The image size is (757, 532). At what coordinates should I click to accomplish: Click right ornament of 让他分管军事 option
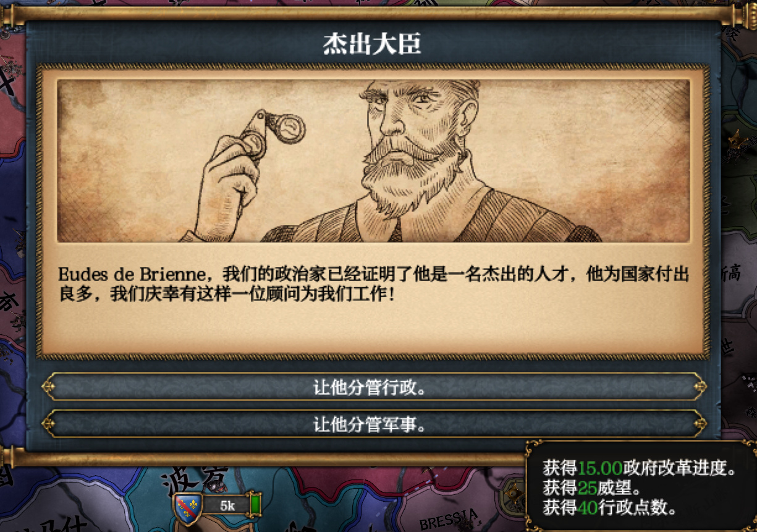[700, 424]
